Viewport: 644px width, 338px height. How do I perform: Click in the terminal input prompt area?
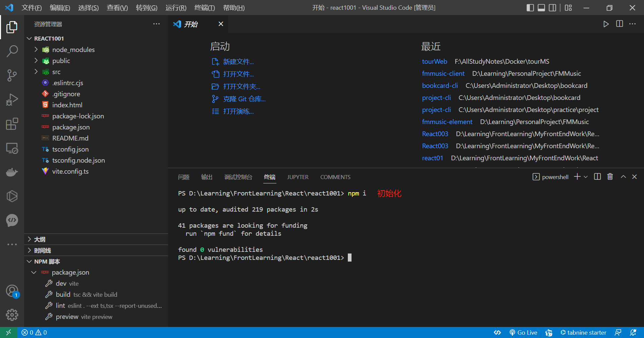[x=350, y=258]
